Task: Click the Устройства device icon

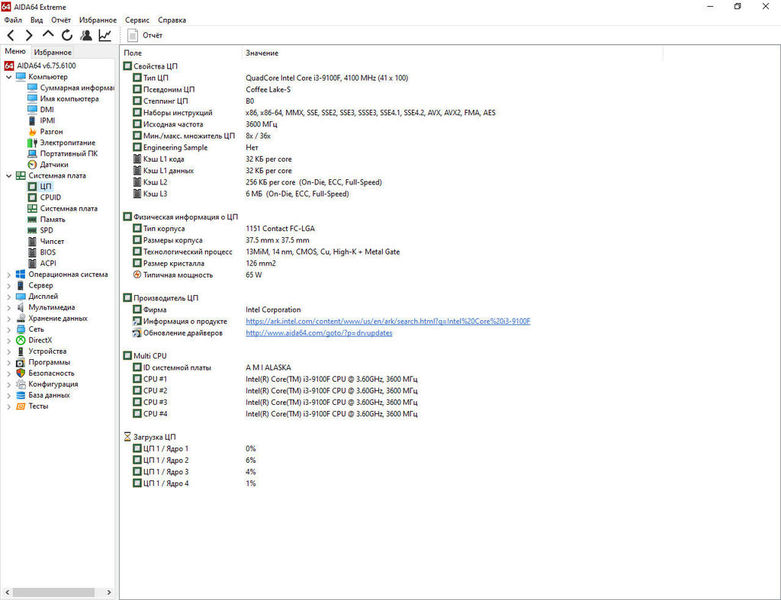Action: pos(20,351)
